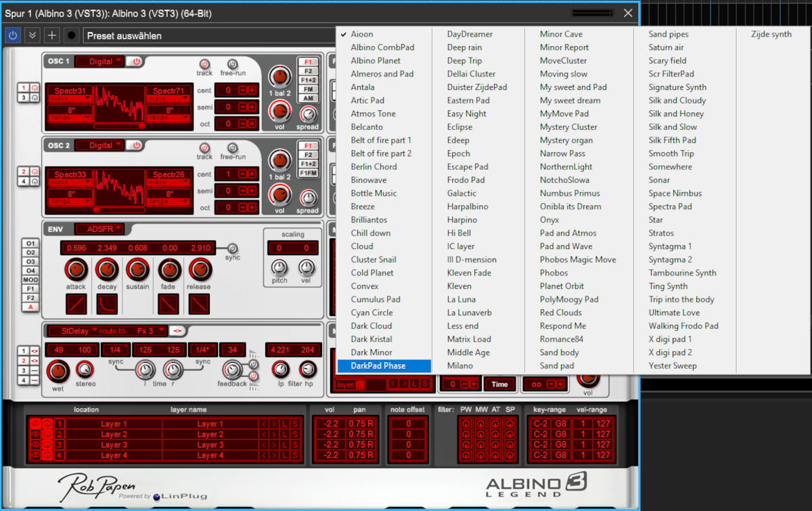
Task: Open ENV type ADSFR dropdown
Action: (99, 229)
